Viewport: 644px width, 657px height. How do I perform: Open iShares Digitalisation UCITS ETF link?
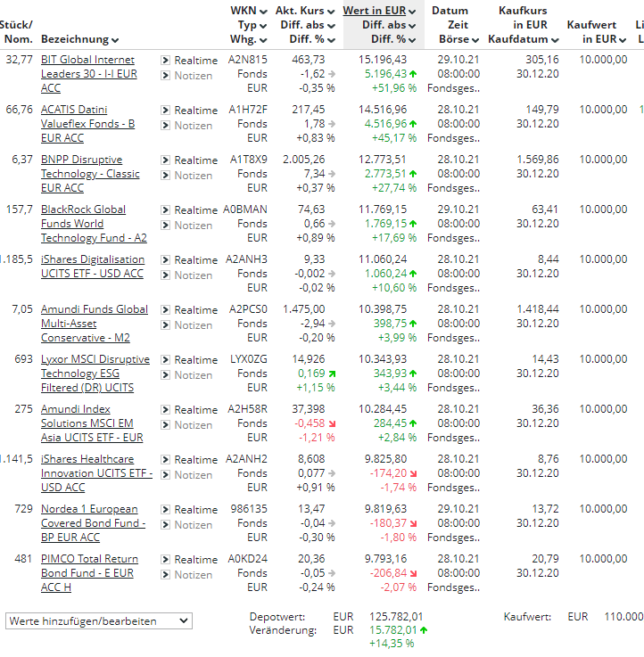point(93,266)
